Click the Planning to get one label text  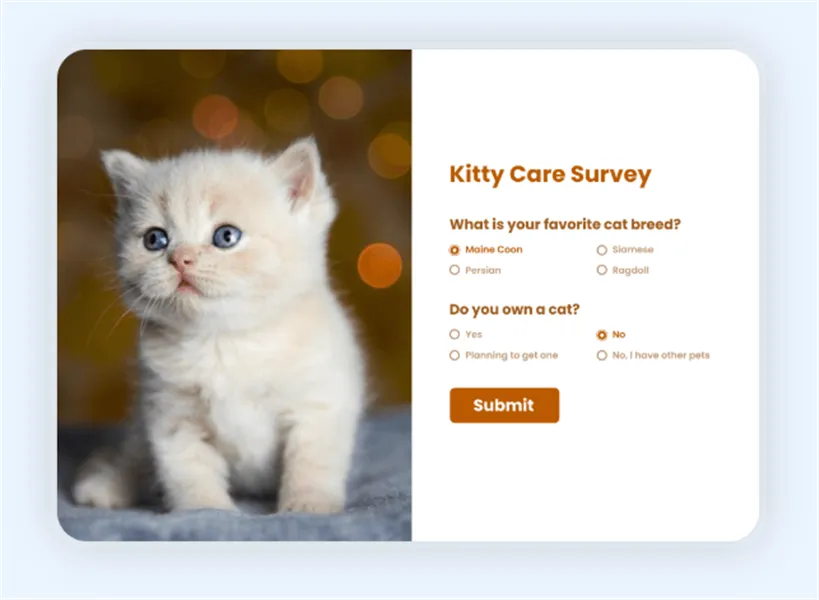pyautogui.click(x=511, y=355)
